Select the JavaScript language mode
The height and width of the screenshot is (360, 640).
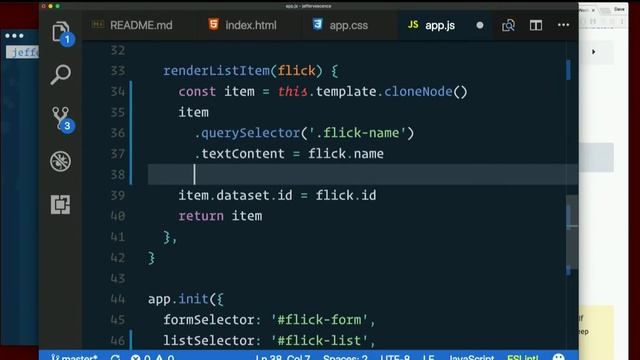(x=471, y=358)
